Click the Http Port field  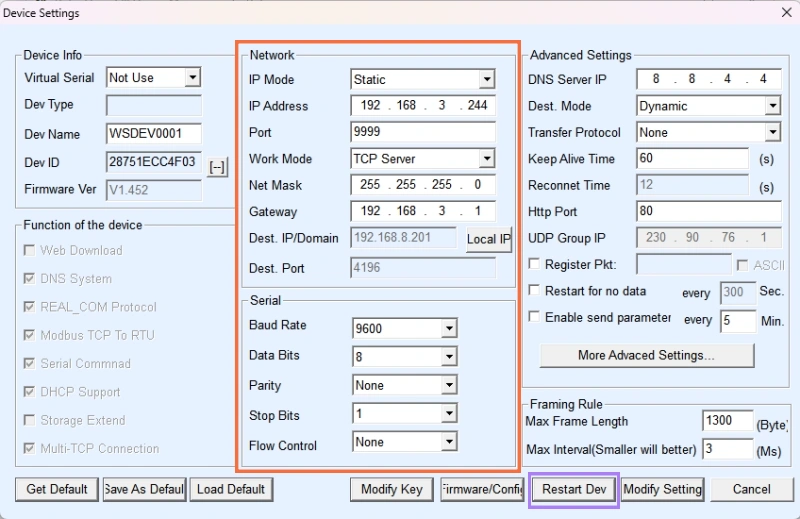709,211
